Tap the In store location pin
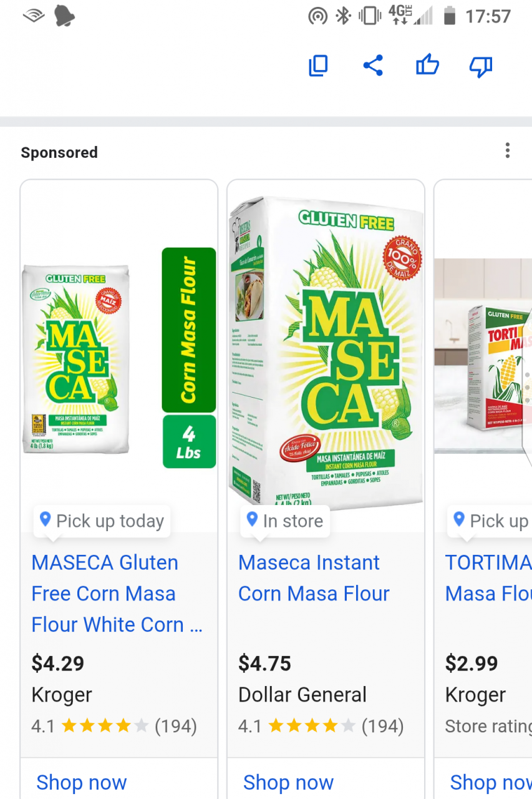532x799 pixels. (x=252, y=519)
